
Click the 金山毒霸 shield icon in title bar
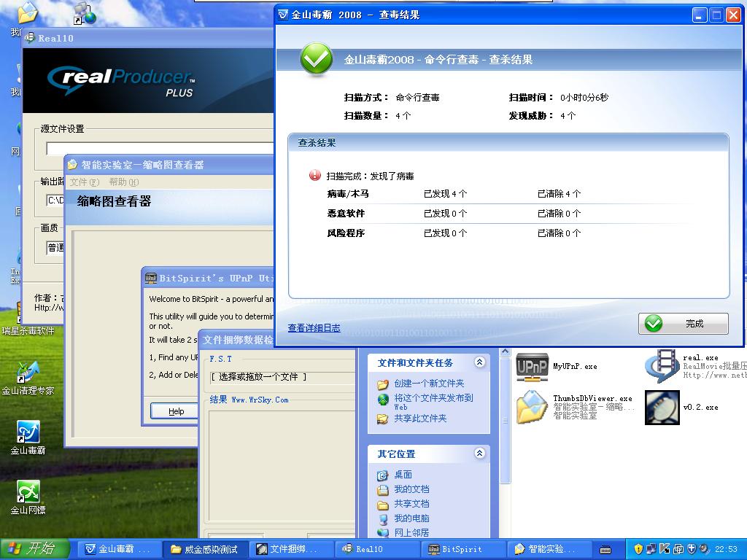[x=283, y=15]
